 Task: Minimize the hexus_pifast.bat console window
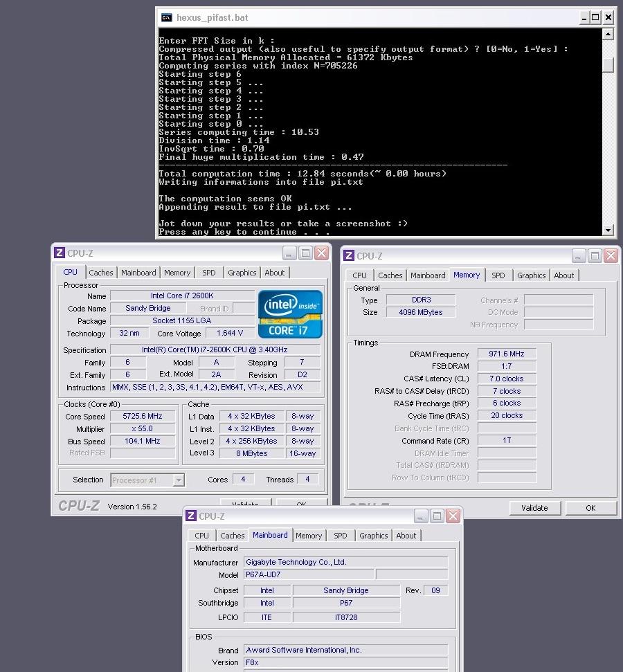(x=584, y=17)
